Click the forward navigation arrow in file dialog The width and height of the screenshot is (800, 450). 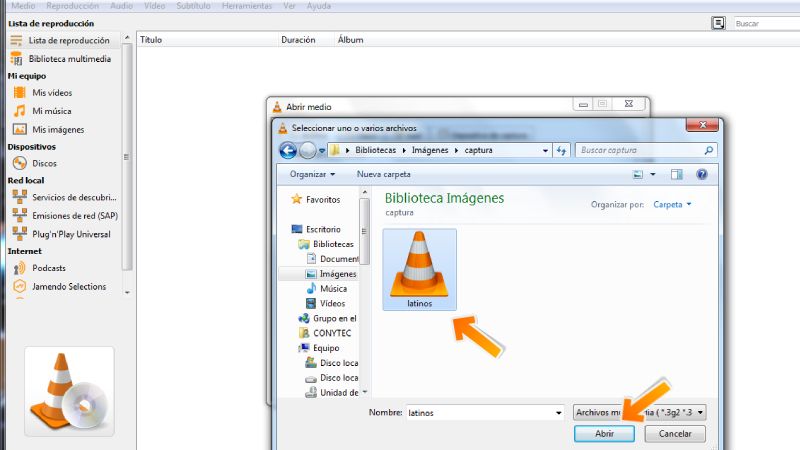[x=308, y=150]
